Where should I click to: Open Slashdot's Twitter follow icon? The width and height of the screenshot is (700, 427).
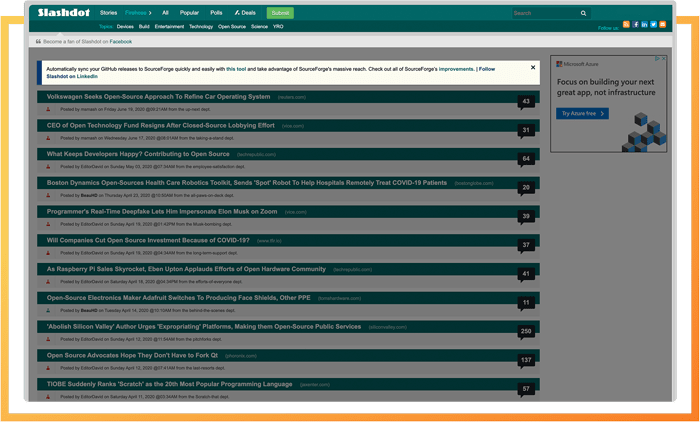tap(653, 25)
